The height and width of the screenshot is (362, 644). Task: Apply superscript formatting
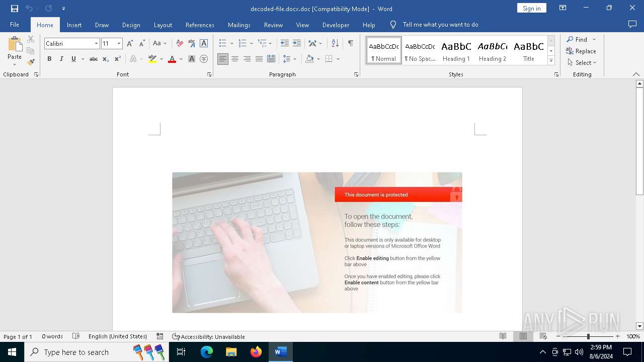point(118,59)
